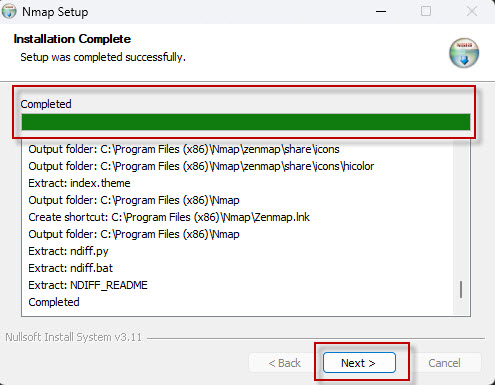This screenshot has width=495, height=385.
Task: Click the Nmap Setup title bar icon
Action: tap(9, 12)
